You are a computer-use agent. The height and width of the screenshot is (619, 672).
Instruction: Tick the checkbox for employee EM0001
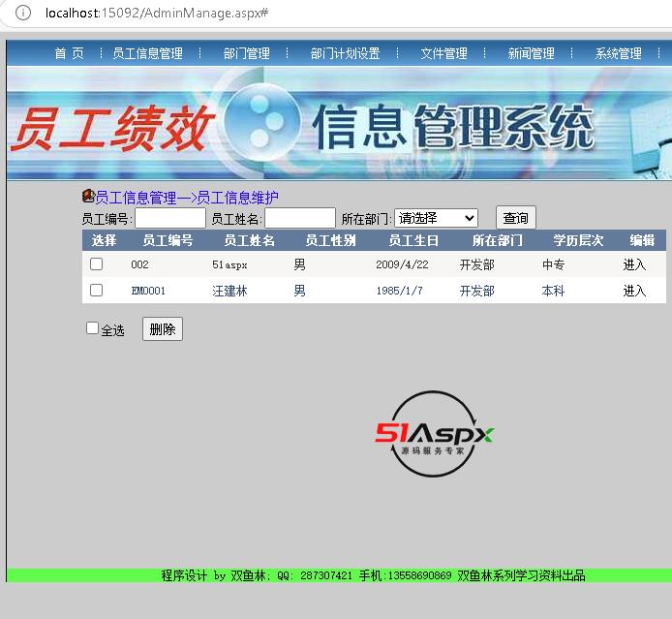coord(97,291)
